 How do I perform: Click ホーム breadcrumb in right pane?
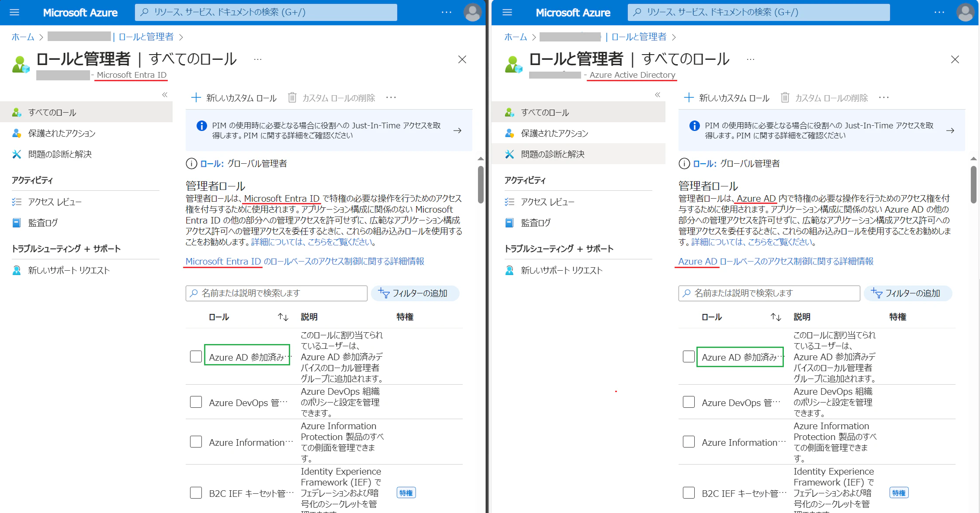[x=515, y=37]
